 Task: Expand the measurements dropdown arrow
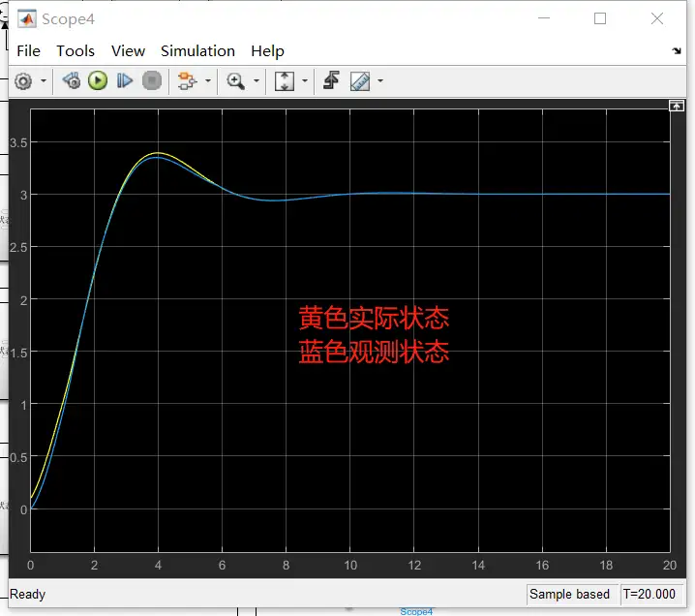coord(380,81)
